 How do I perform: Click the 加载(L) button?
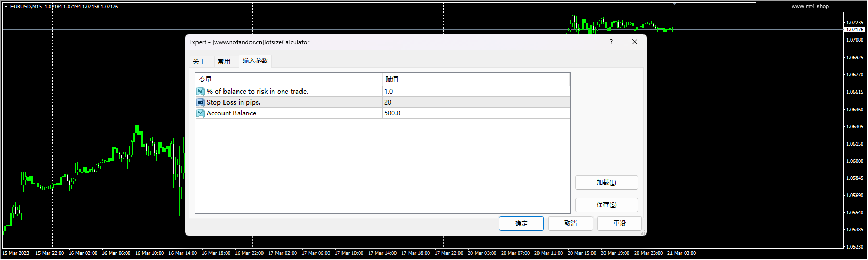(607, 183)
